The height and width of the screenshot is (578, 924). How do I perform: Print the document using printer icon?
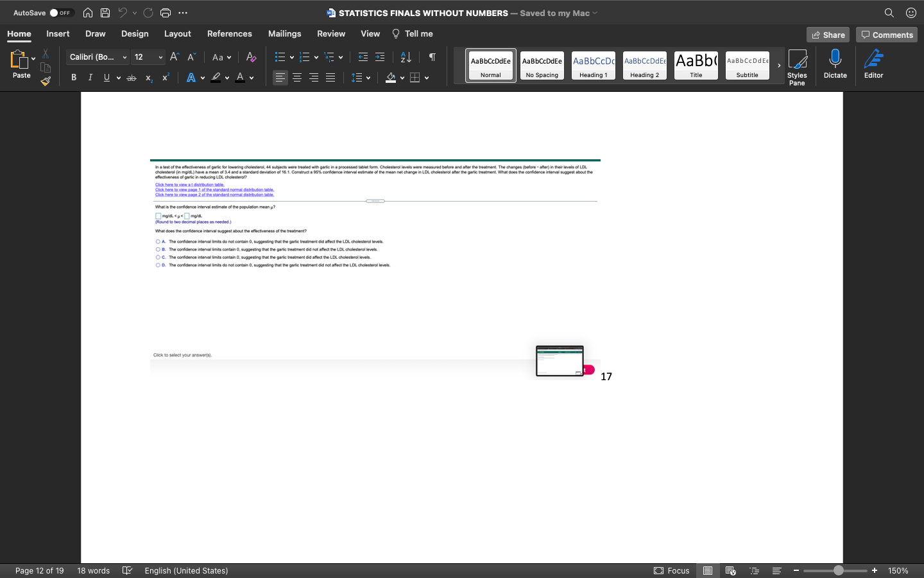(166, 13)
